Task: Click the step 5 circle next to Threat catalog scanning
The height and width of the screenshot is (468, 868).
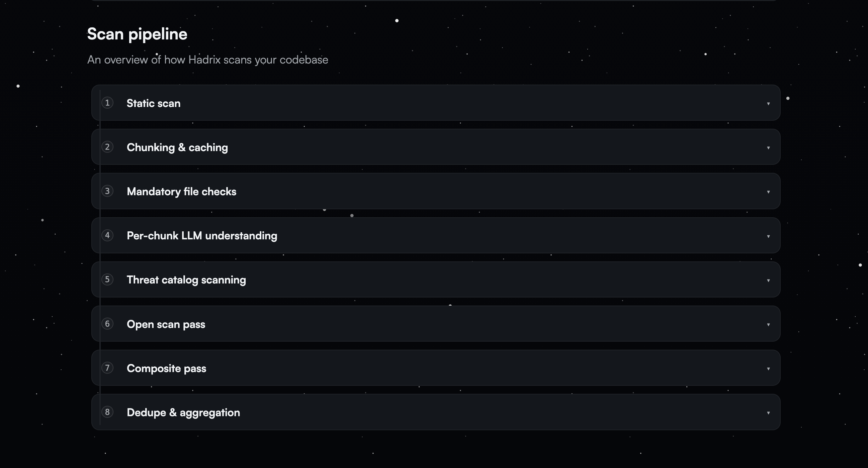Action: [x=107, y=279]
